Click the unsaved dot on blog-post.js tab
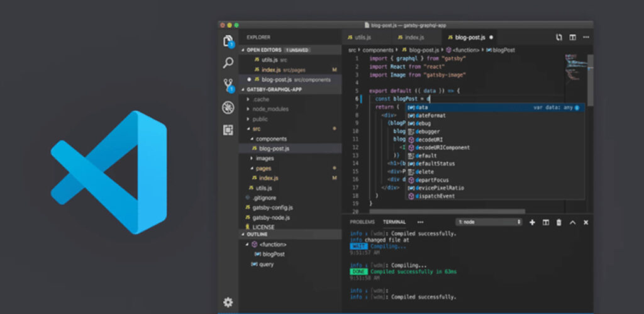 (x=491, y=37)
